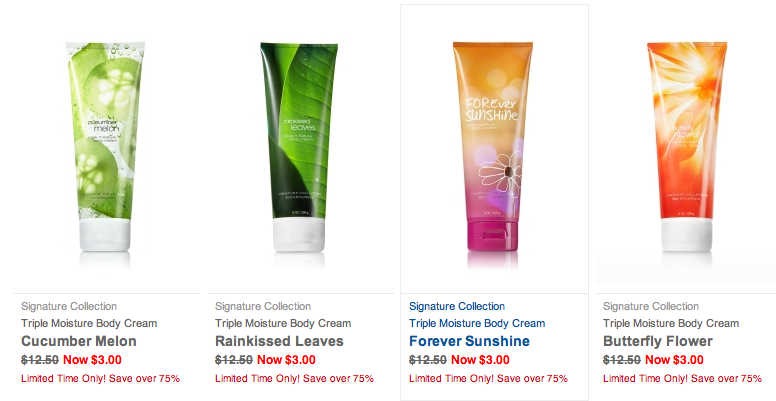Click Triple Moisture Body Cream under Cucumber Melon tube
The height and width of the screenshot is (401, 776).
click(89, 323)
